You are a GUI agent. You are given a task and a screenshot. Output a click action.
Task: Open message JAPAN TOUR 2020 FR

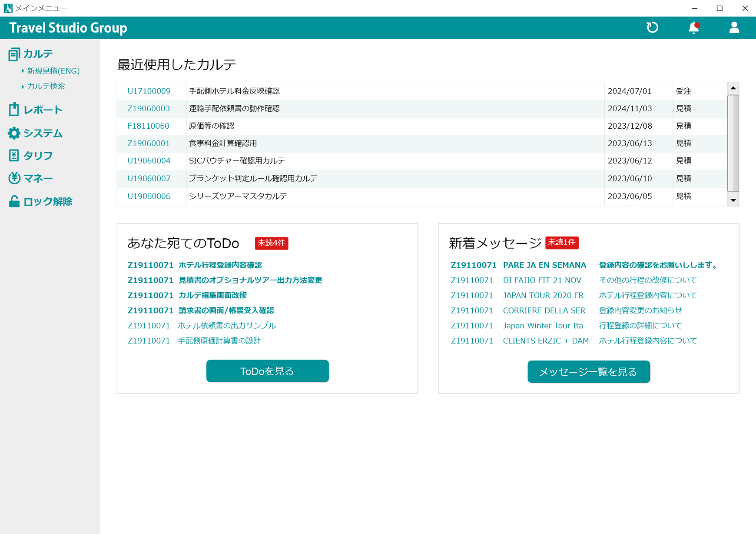tap(544, 296)
